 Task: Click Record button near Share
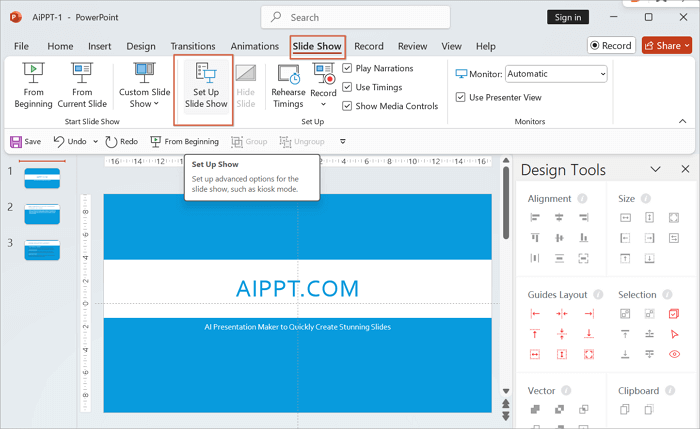coord(611,46)
